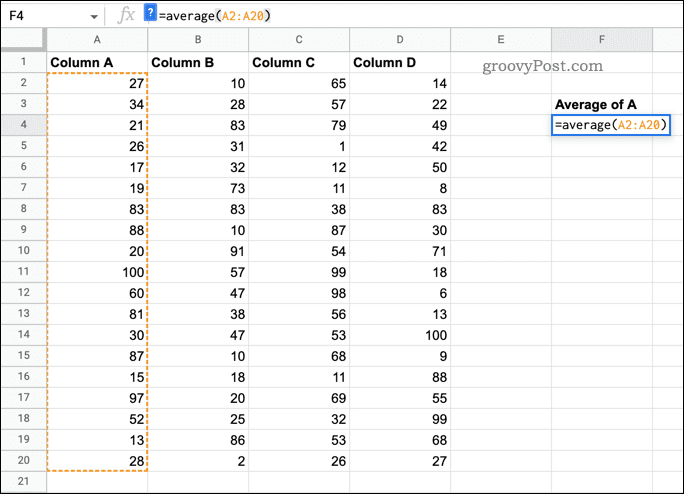
Task: Click cell C17 with value 69
Action: point(299,398)
